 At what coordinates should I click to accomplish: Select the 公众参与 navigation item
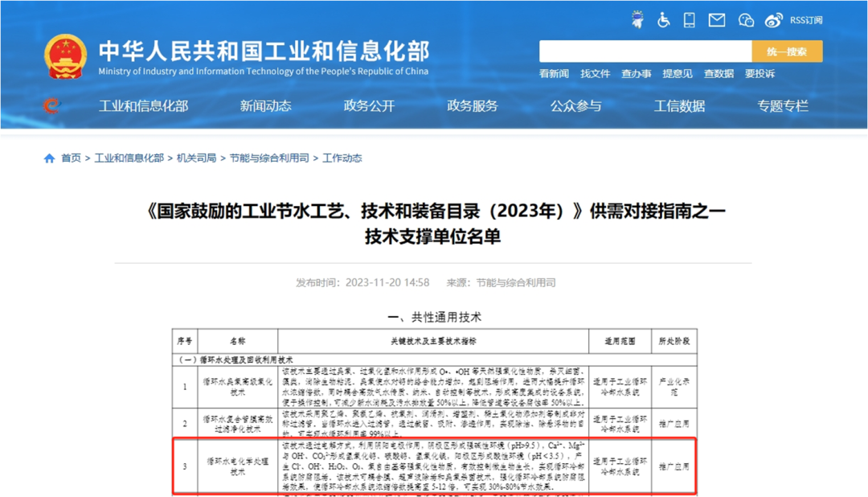pyautogui.click(x=575, y=106)
